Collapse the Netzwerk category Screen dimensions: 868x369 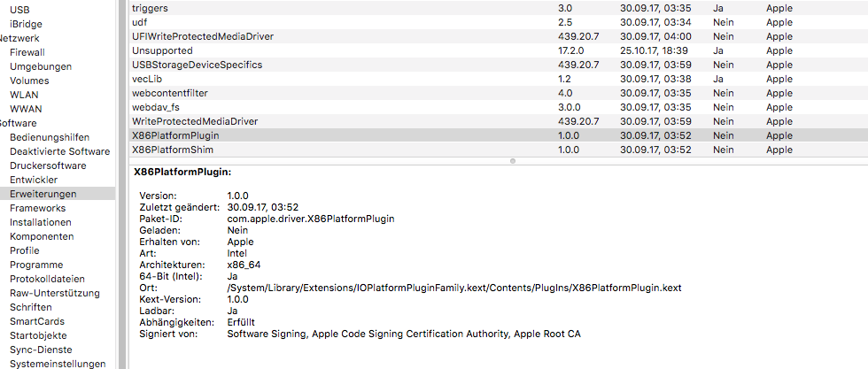[19, 38]
